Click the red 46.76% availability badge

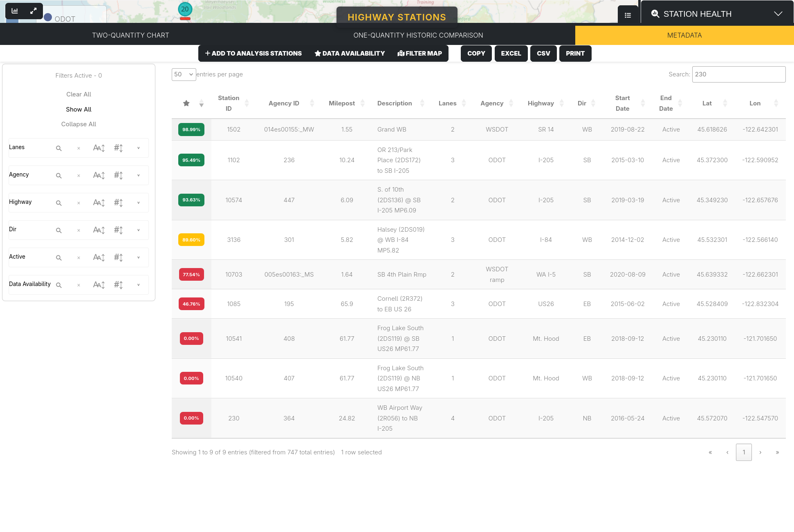click(x=191, y=304)
